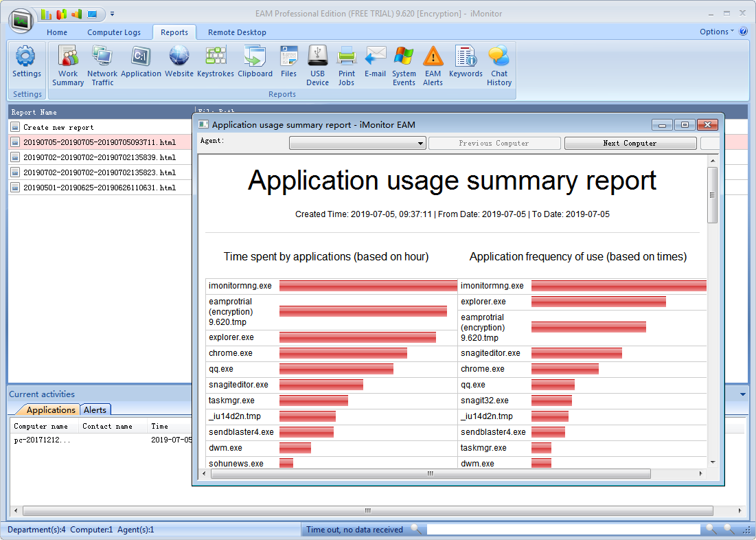Click the report's horizontal scrollbar thumb
Screen dimensions: 756x540
coord(431,474)
